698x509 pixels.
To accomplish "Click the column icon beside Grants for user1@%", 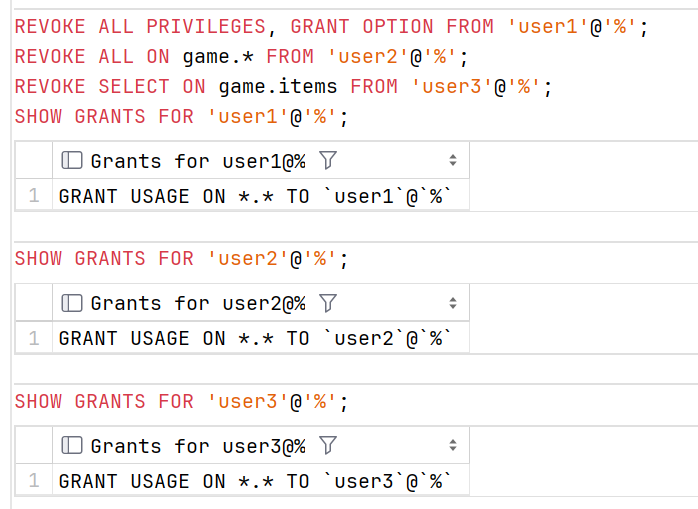I will pyautogui.click(x=72, y=160).
